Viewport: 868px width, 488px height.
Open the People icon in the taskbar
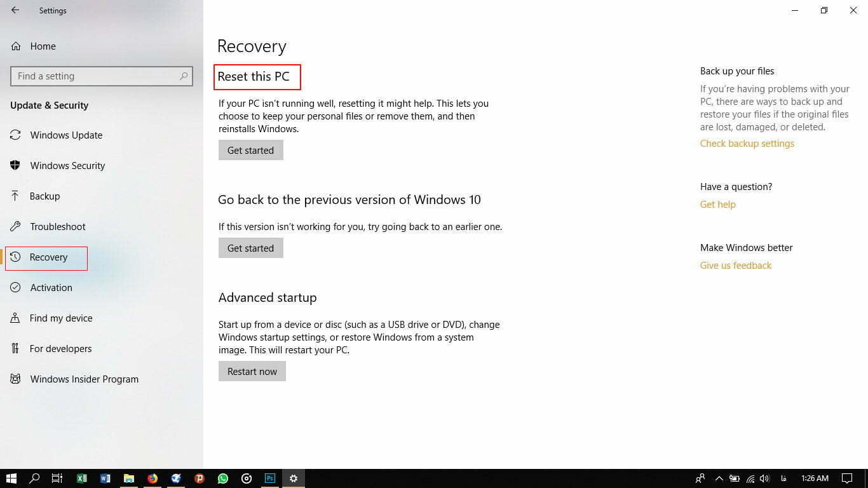point(700,478)
